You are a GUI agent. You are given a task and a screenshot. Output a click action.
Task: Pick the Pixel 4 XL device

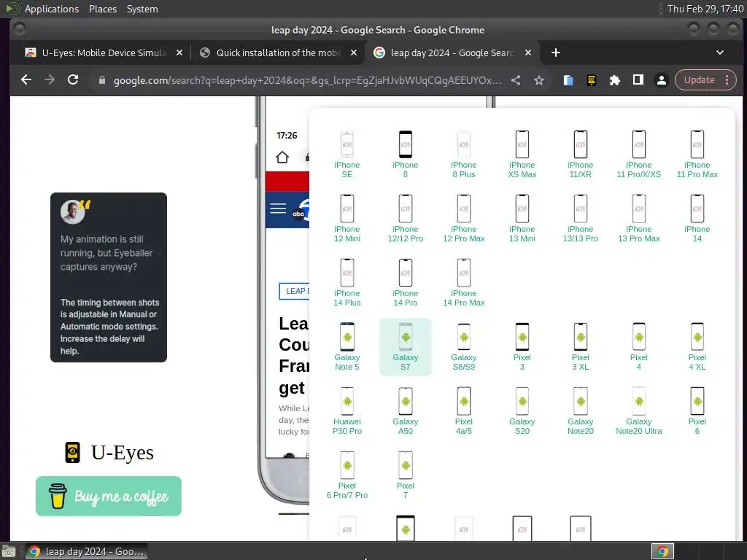click(x=697, y=347)
